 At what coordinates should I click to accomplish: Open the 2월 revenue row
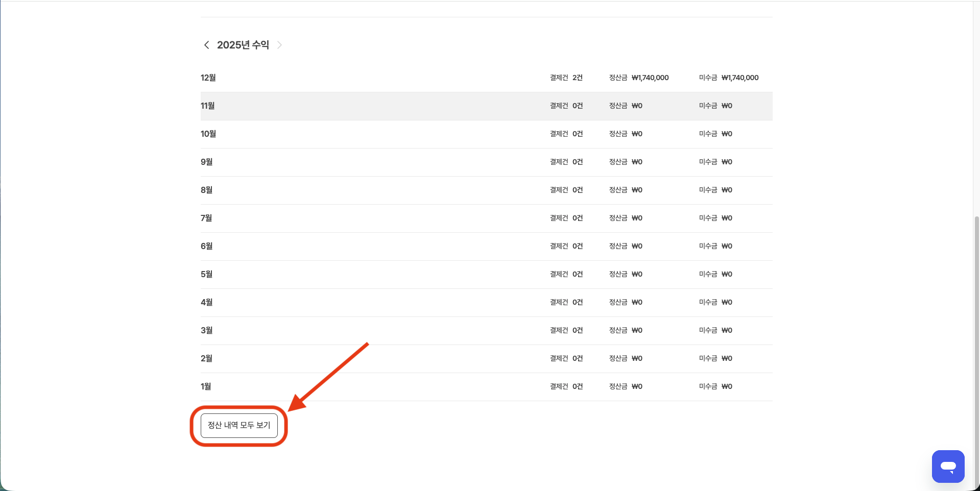pos(206,358)
